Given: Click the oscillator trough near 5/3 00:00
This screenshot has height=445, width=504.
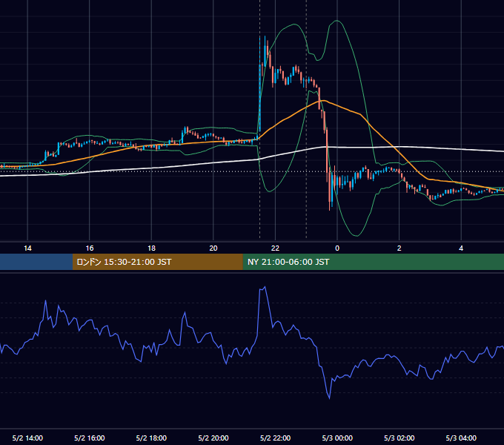Looking at the screenshot, I should (x=330, y=398).
